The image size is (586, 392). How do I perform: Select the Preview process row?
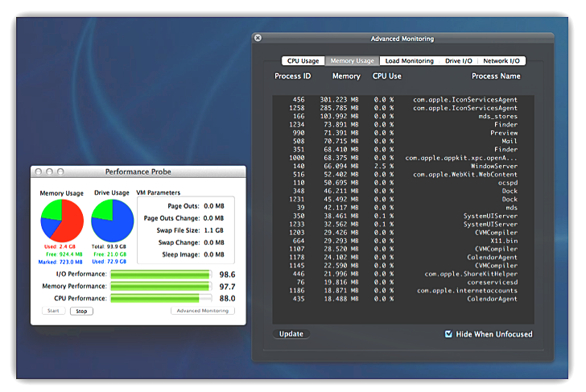click(403, 133)
